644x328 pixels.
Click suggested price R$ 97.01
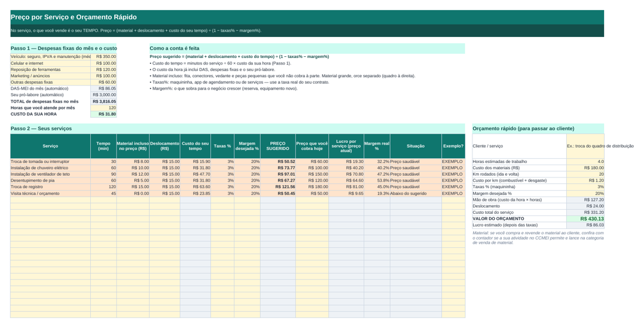278,175
